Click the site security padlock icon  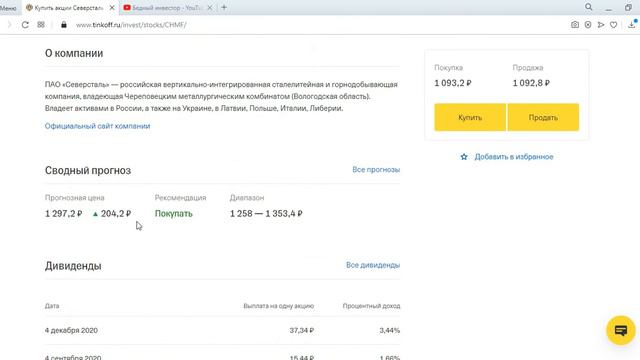[x=64, y=25]
